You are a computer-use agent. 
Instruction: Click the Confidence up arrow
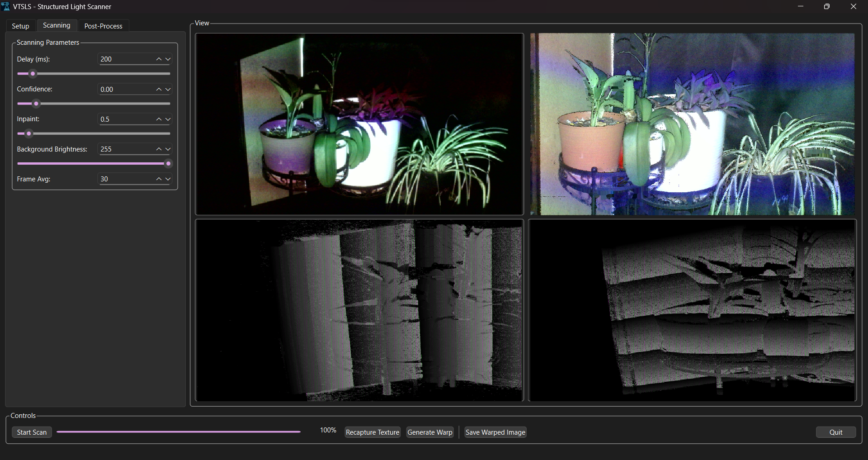(x=159, y=90)
